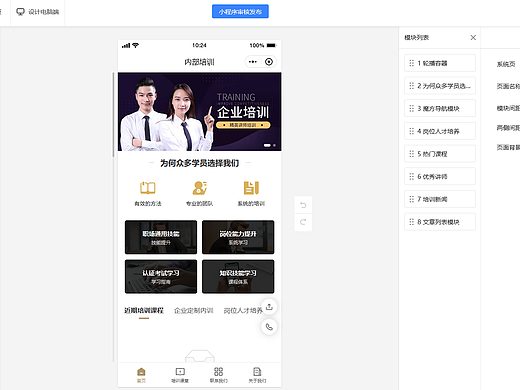
Task: Select module 8 文章列表模块
Action: pos(440,222)
